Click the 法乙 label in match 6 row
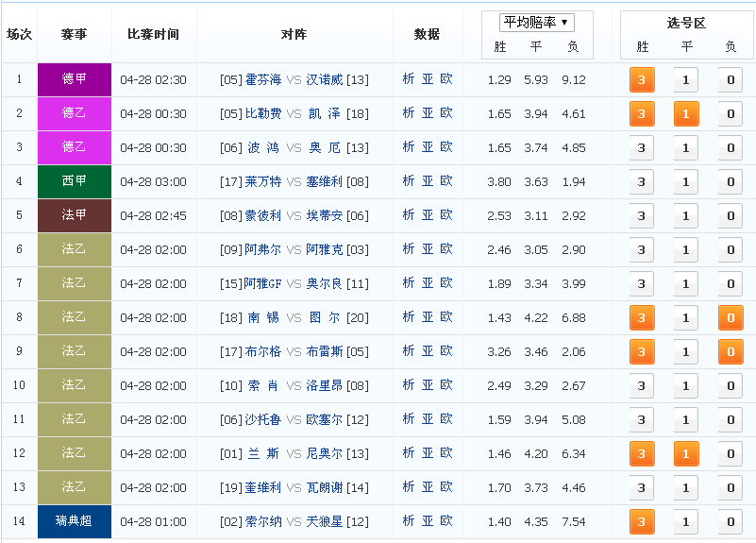 pyautogui.click(x=75, y=250)
